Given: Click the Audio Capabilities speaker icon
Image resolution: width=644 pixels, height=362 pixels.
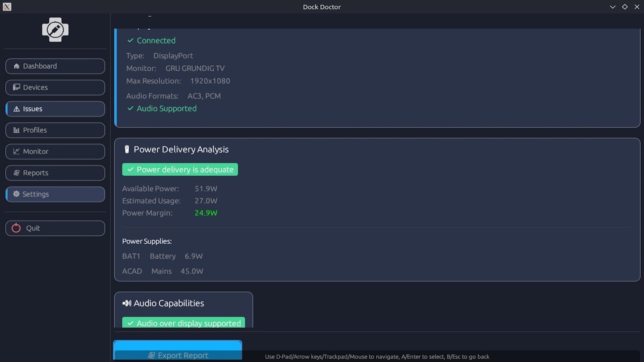Looking at the screenshot, I should pos(127,303).
